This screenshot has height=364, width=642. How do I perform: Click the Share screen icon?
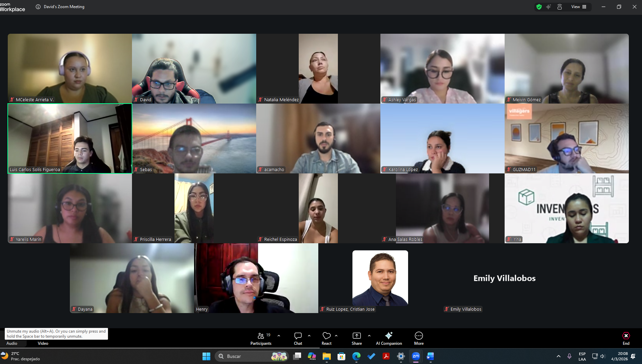(x=356, y=338)
